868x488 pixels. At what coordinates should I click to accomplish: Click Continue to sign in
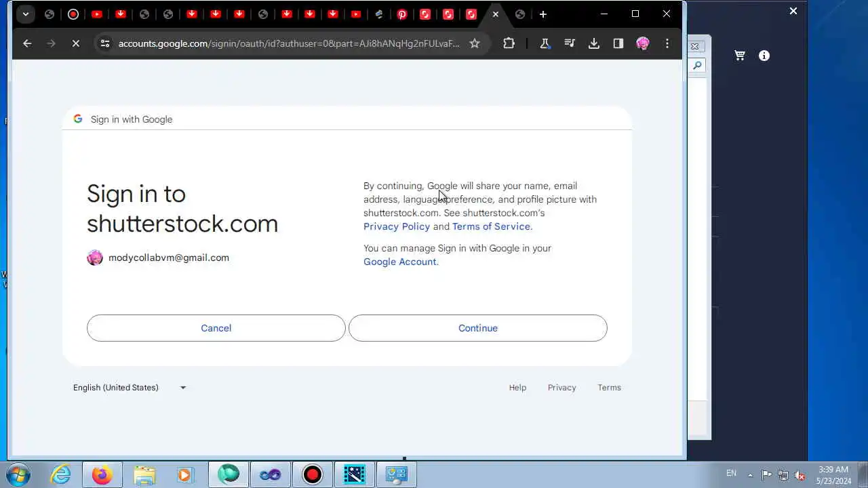pyautogui.click(x=478, y=328)
